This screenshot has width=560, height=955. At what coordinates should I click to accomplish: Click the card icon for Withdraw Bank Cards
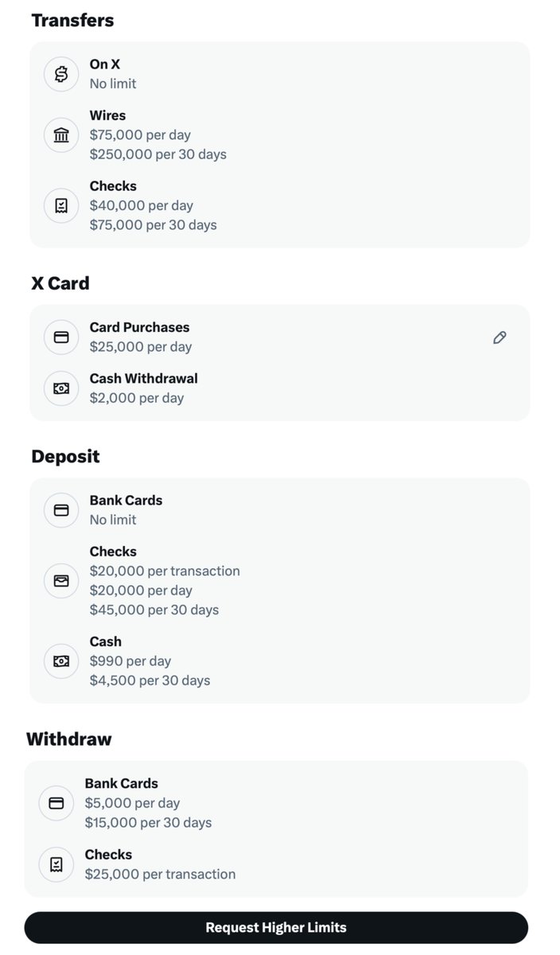click(x=56, y=803)
